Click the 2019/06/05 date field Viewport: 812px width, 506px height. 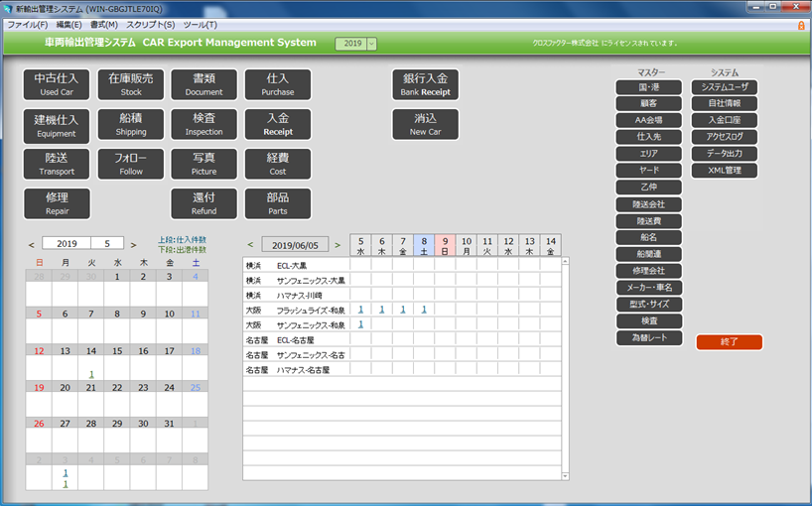[x=295, y=245]
